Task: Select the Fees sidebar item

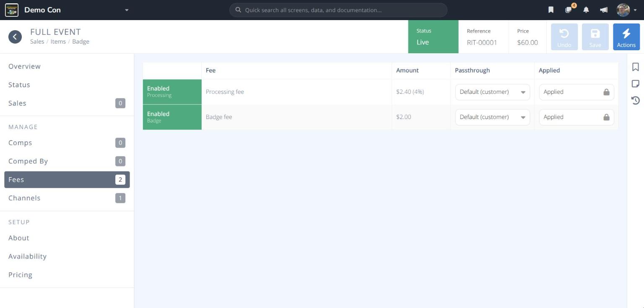Action: pyautogui.click(x=67, y=179)
